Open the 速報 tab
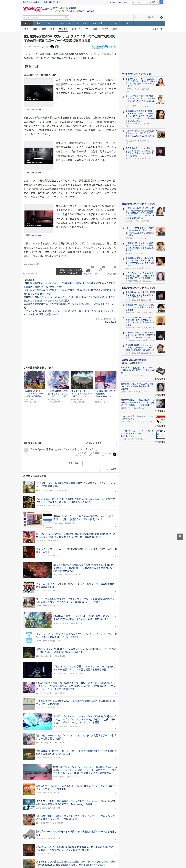186x868 pixels. tap(38, 24)
